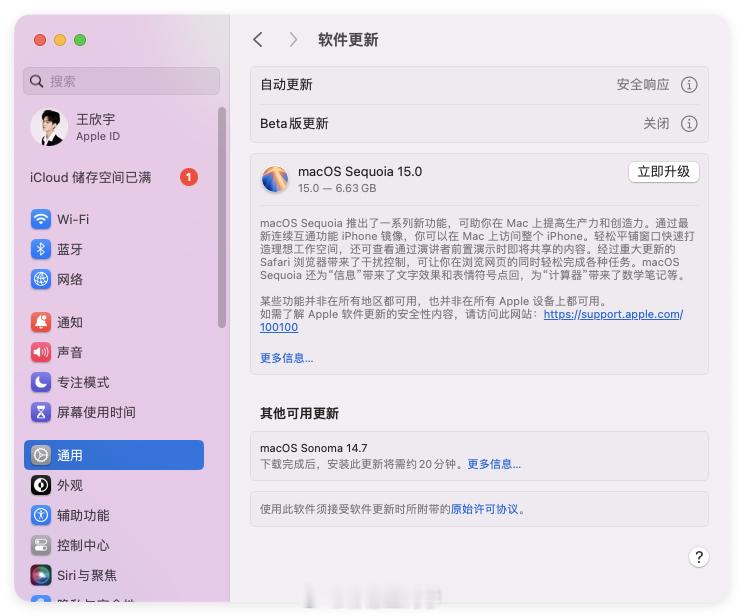The image size is (743, 616).
Task: Open the 蓝牙 Bluetooth settings
Action: click(114, 249)
